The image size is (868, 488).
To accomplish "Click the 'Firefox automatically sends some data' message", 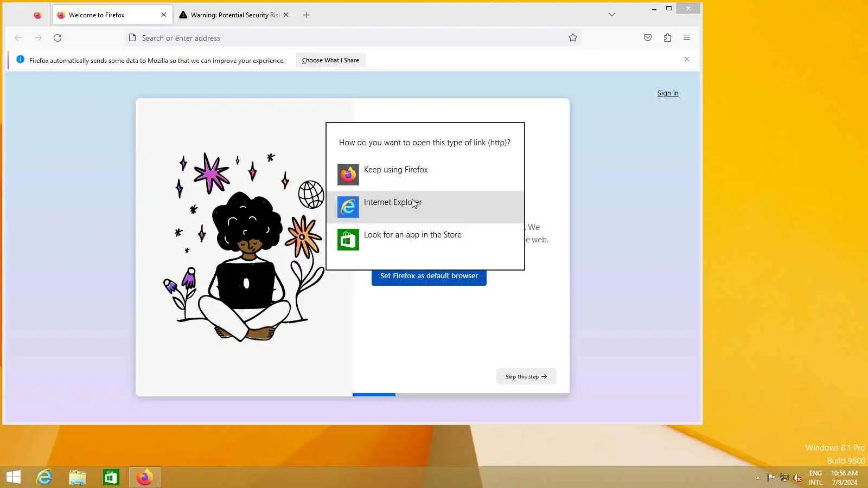I will [157, 61].
